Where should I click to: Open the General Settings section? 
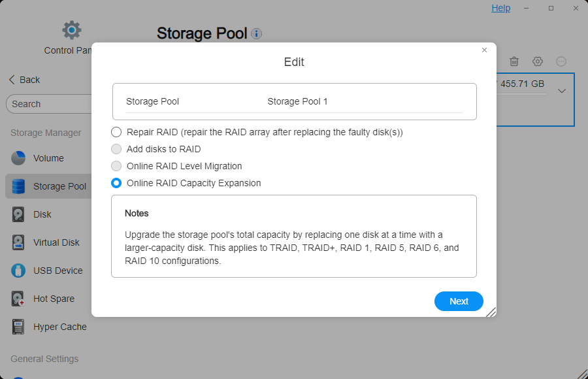(x=44, y=359)
